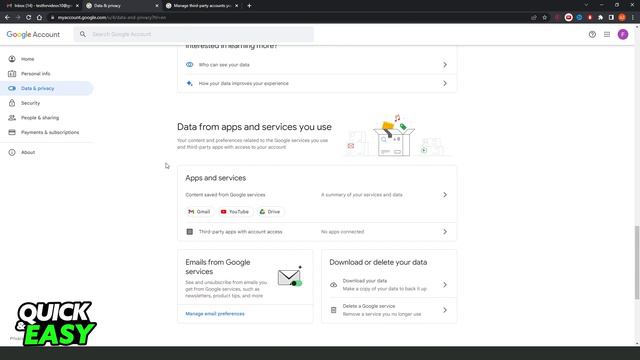Click the About info icon
Screen dimensions: 640x360
click(12, 152)
